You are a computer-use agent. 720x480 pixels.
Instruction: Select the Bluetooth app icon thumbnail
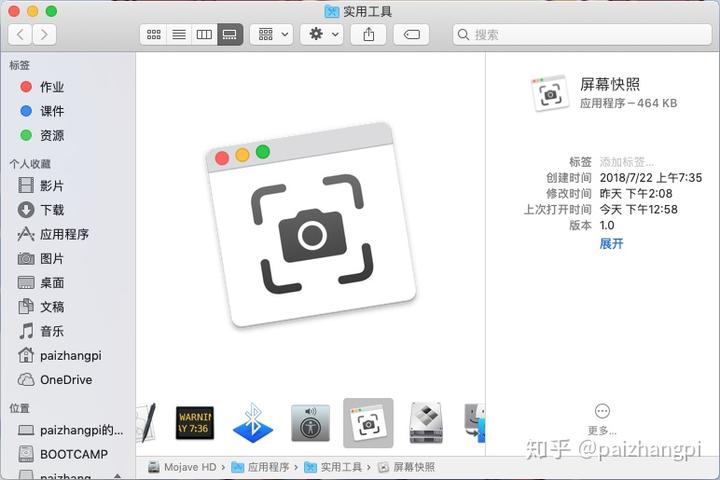[253, 423]
